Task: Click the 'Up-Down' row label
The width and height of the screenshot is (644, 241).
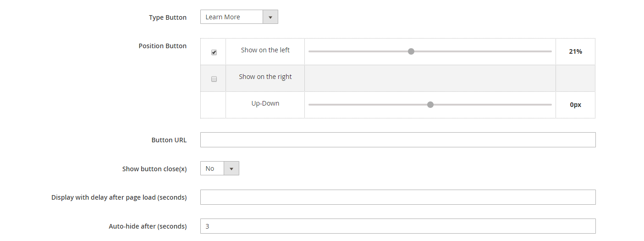Action: (x=265, y=103)
